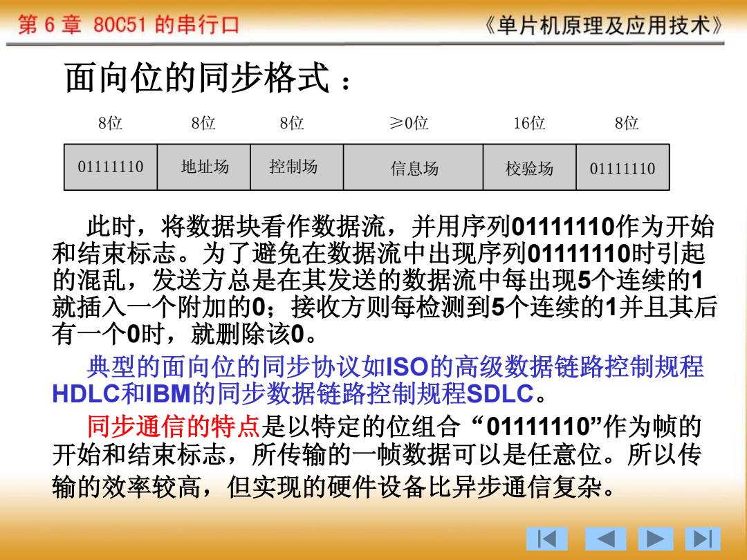Click the 校验场 frame cell
The height and width of the screenshot is (560, 747).
[x=529, y=167]
